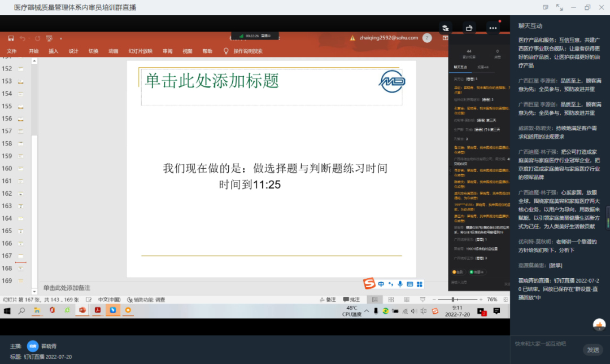Click the leftmost overlay icon above the slide
The width and height of the screenshot is (610, 364).
[446, 28]
